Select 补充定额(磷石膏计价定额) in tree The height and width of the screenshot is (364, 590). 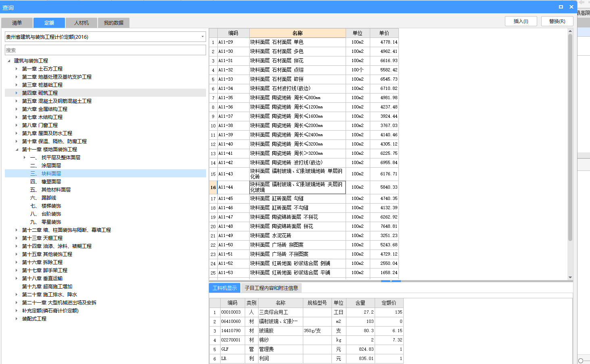click(50, 311)
